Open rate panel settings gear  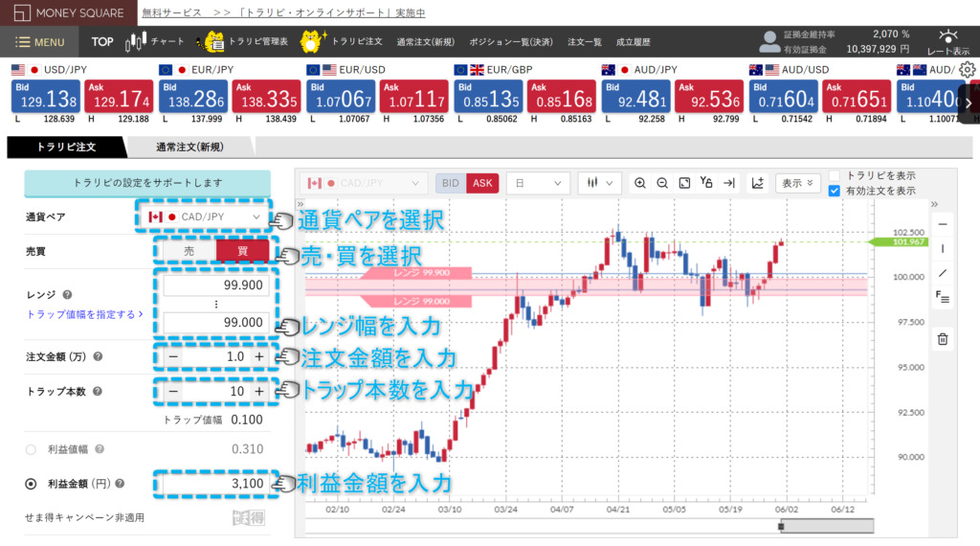coord(967,69)
